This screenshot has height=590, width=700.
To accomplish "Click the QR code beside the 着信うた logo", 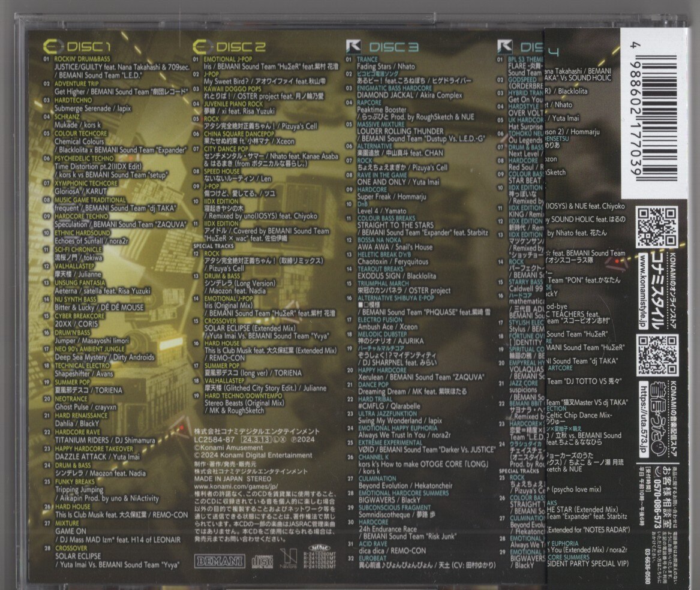I will [657, 356].
